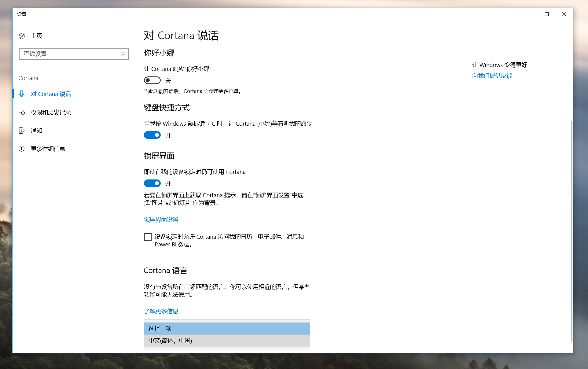Open the 锁屏界面设置 link
Viewport: 588px width, 369px height.
(161, 220)
